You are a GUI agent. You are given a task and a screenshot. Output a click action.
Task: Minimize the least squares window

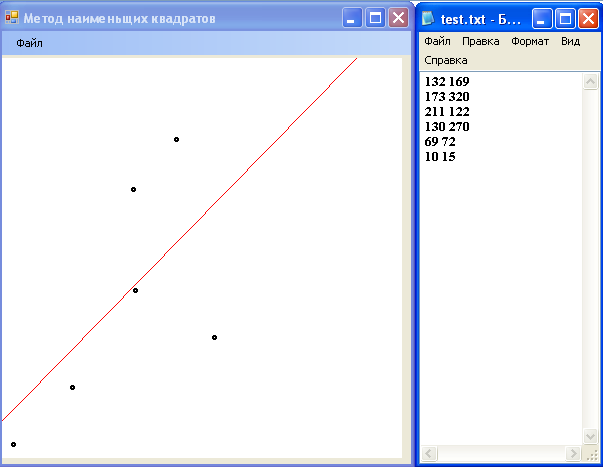pos(352,18)
